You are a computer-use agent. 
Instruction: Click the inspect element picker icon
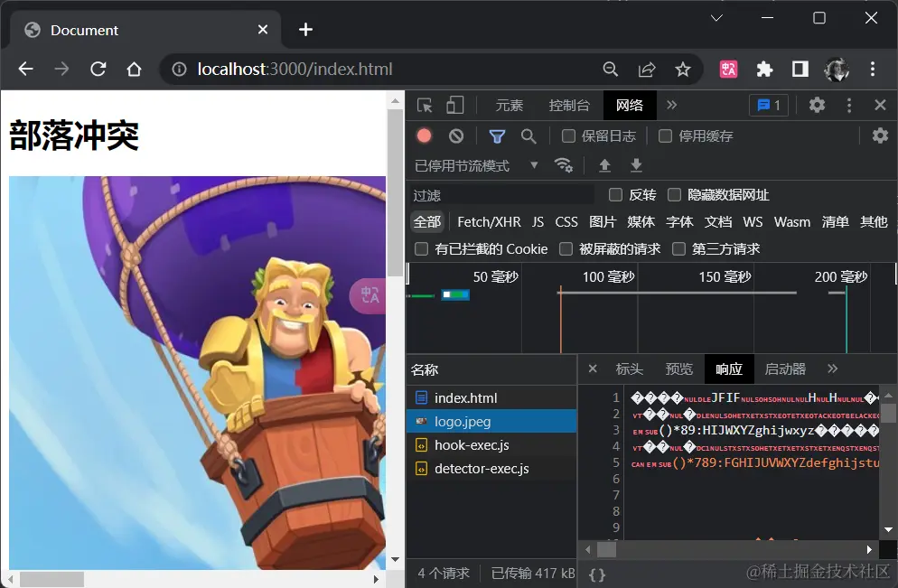425,106
